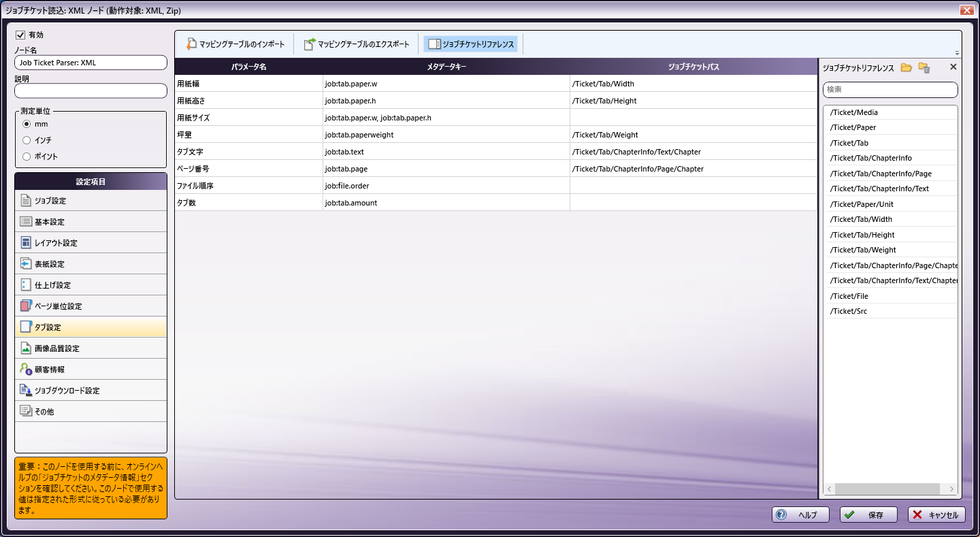Click the 坪量 parameter cell
The height and width of the screenshot is (537, 980).
249,135
